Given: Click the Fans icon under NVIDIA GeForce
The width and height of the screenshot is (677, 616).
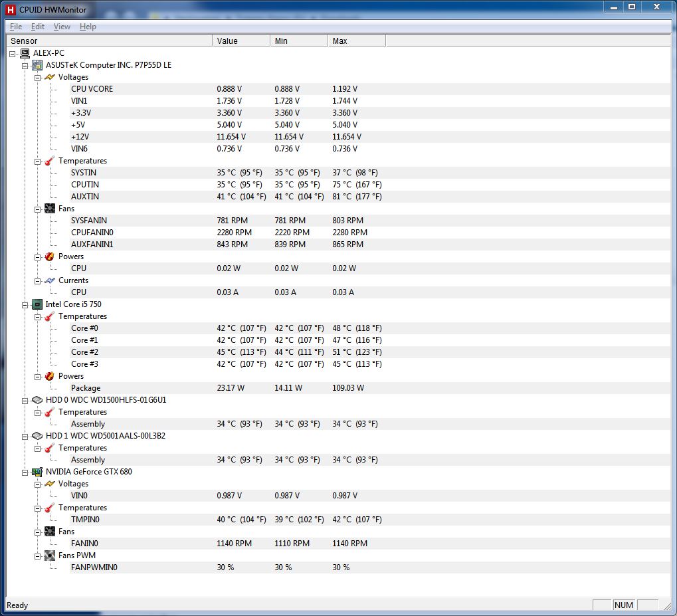Looking at the screenshot, I should tap(50, 532).
